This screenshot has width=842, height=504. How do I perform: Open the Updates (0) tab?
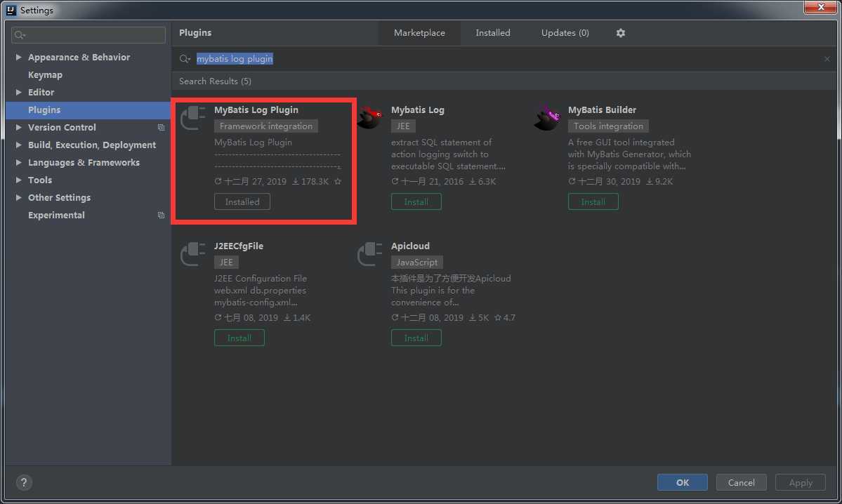(565, 33)
